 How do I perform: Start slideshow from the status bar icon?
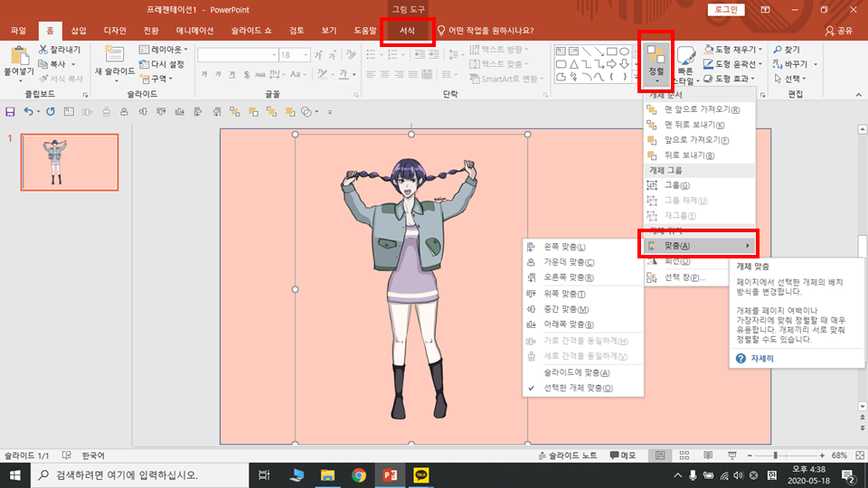(731, 455)
